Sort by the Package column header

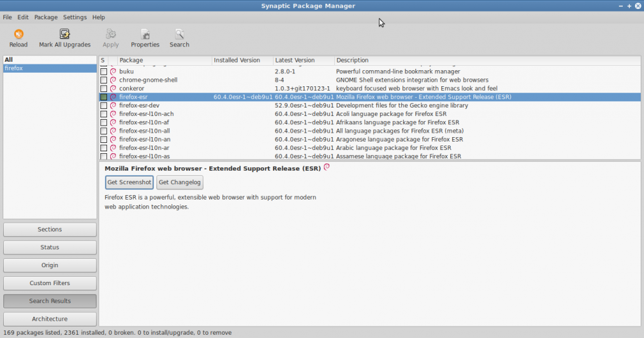pyautogui.click(x=164, y=61)
